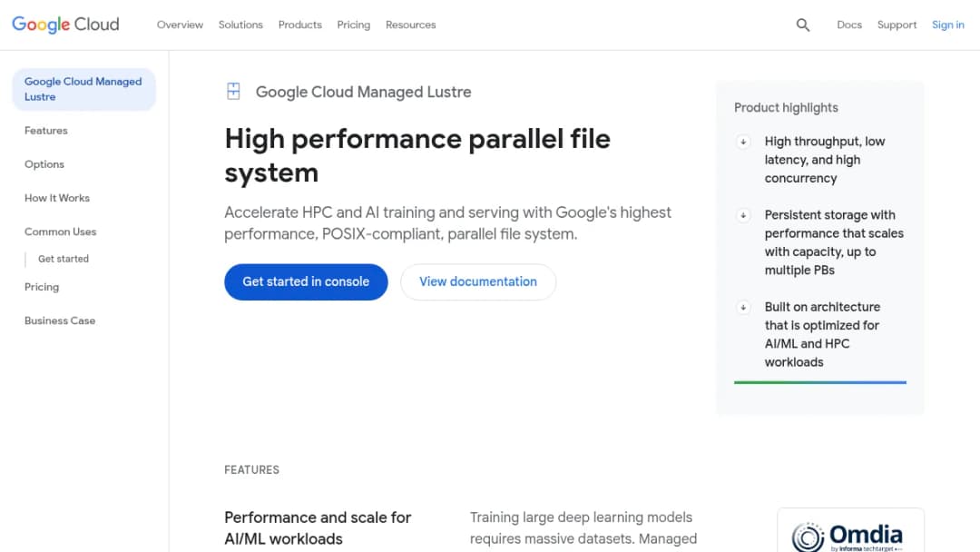Click 'Get started in console' button
This screenshot has width=980, height=552.
pos(307,282)
